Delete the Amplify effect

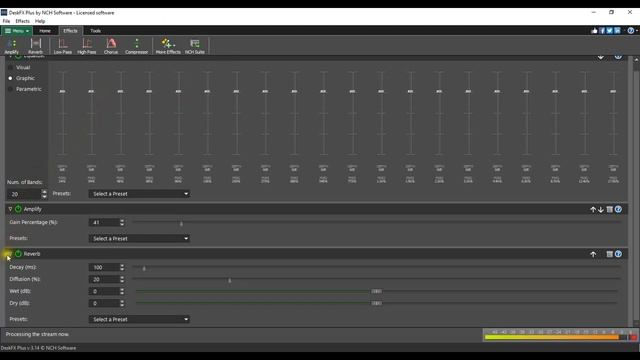[x=609, y=209]
